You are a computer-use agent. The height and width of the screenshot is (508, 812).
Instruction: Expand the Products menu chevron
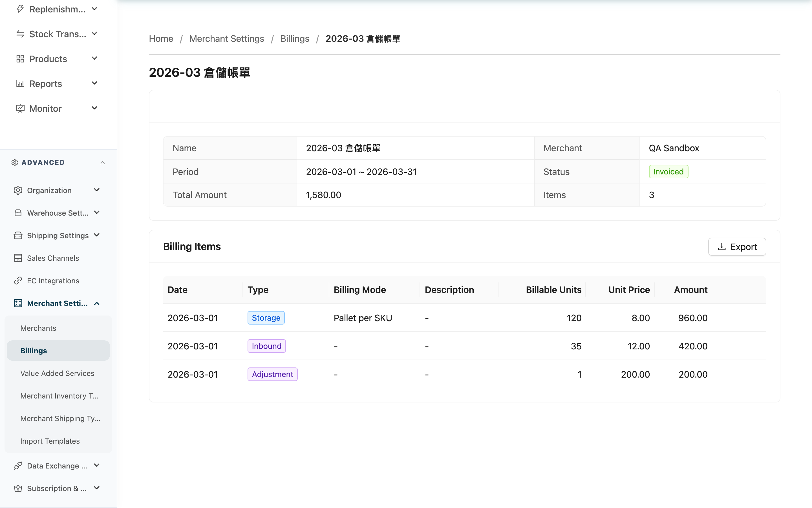pyautogui.click(x=95, y=58)
